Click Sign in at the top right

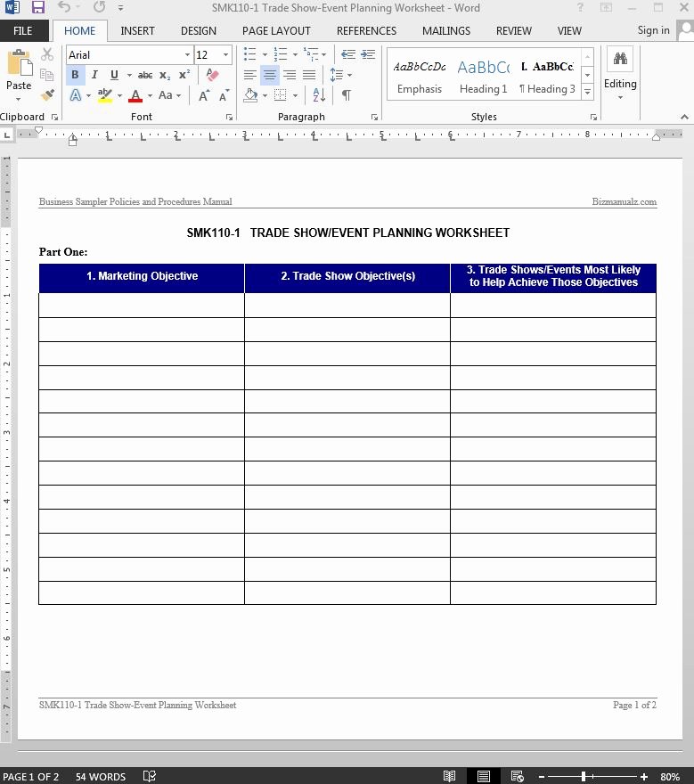tap(653, 30)
